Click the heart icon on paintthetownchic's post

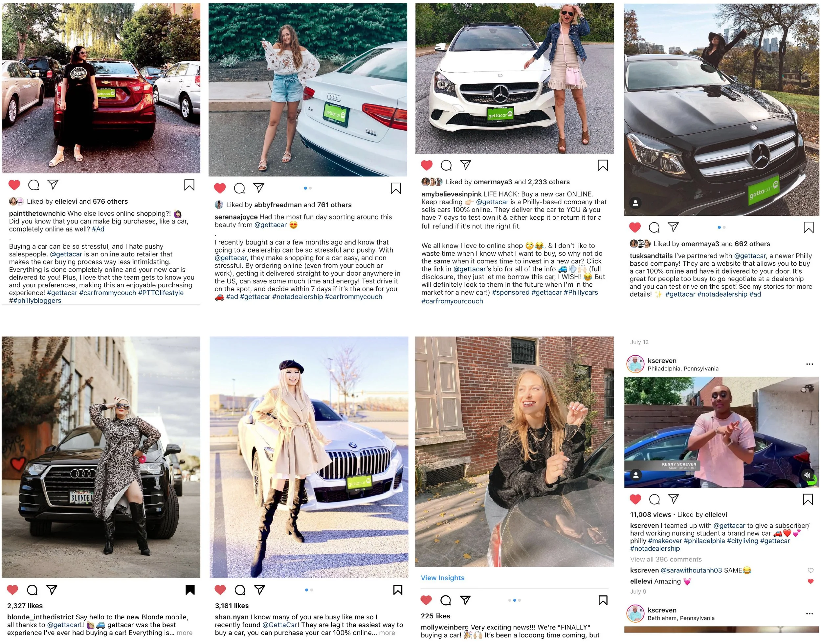[14, 185]
